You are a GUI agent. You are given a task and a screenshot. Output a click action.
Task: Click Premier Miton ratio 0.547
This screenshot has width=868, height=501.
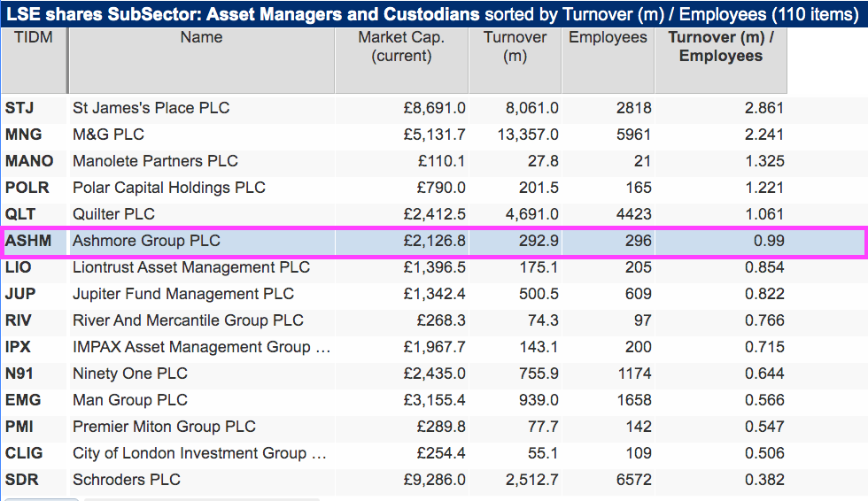coord(764,427)
